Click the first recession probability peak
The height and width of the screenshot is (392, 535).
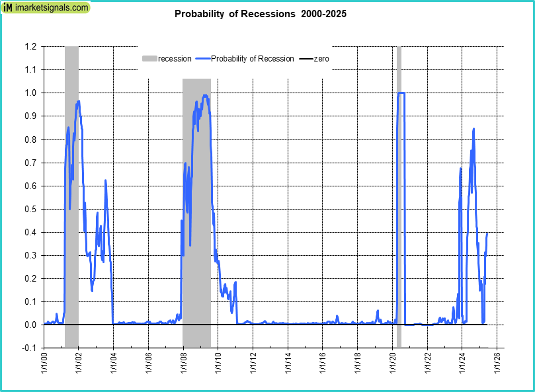[79, 101]
